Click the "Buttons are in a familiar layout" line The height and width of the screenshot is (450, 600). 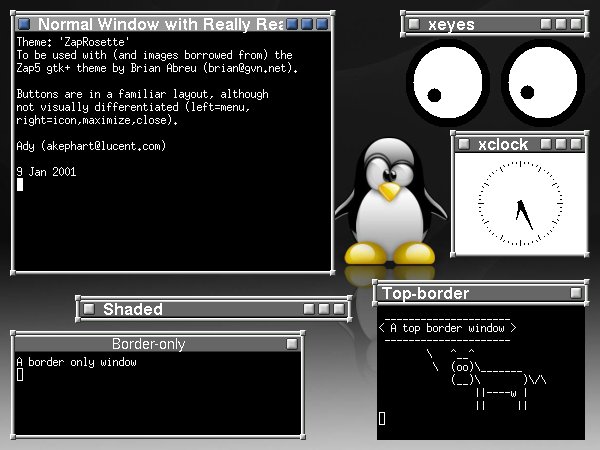pyautogui.click(x=142, y=94)
